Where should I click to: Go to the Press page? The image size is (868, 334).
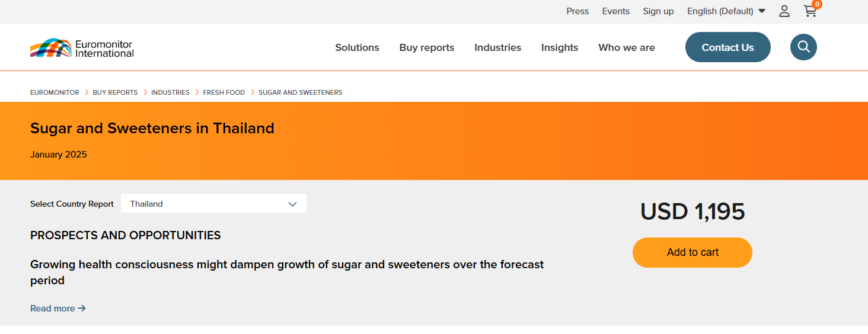pos(577,11)
